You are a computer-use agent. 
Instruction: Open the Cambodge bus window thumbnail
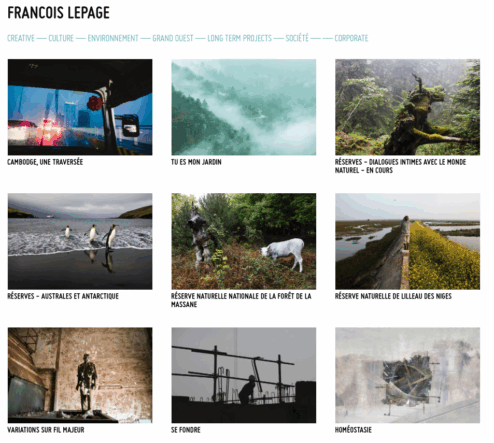tap(80, 107)
